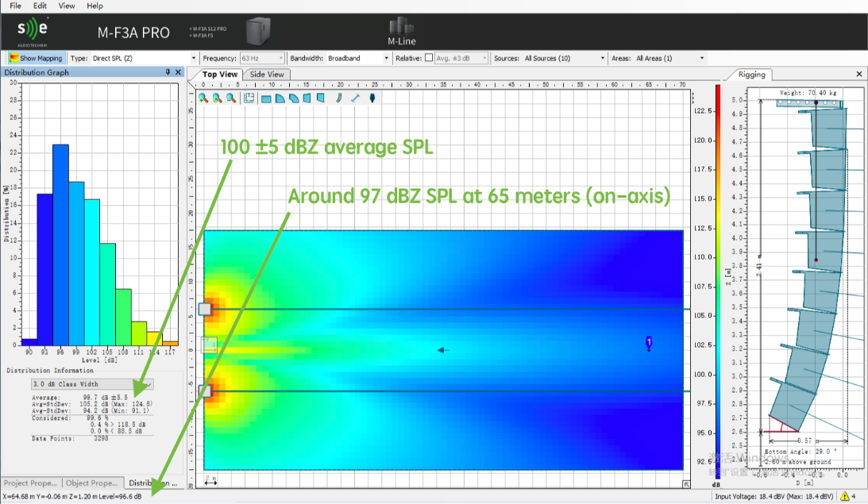Click the microphone receiver tool icon
The width and height of the screenshot is (868, 504).
pos(371,98)
